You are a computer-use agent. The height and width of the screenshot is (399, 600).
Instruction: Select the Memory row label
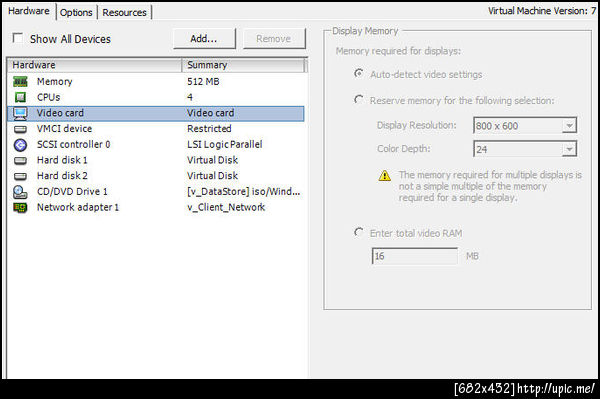[55, 81]
